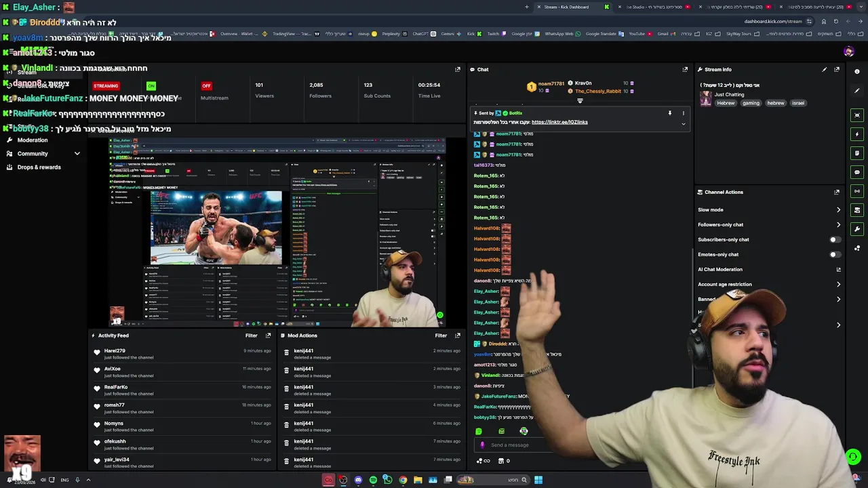Screen dimensions: 868x488
Task: Click trash icon for message deleted 4 minutes ago
Action: point(286,407)
